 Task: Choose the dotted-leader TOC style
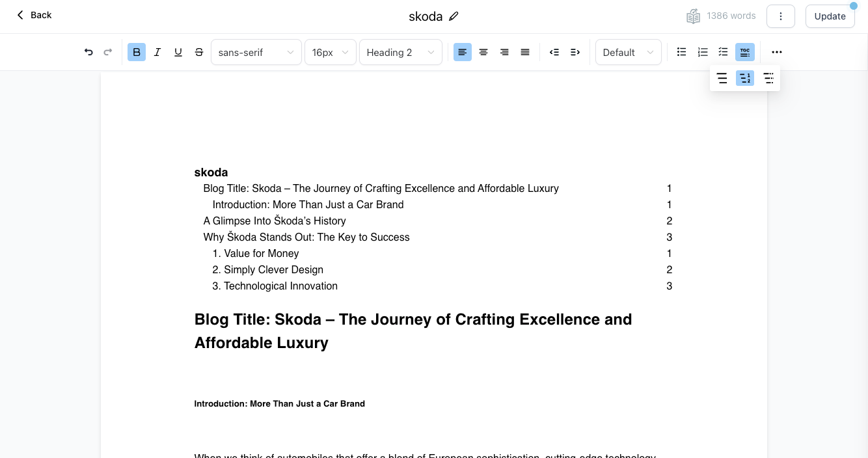[x=768, y=79]
